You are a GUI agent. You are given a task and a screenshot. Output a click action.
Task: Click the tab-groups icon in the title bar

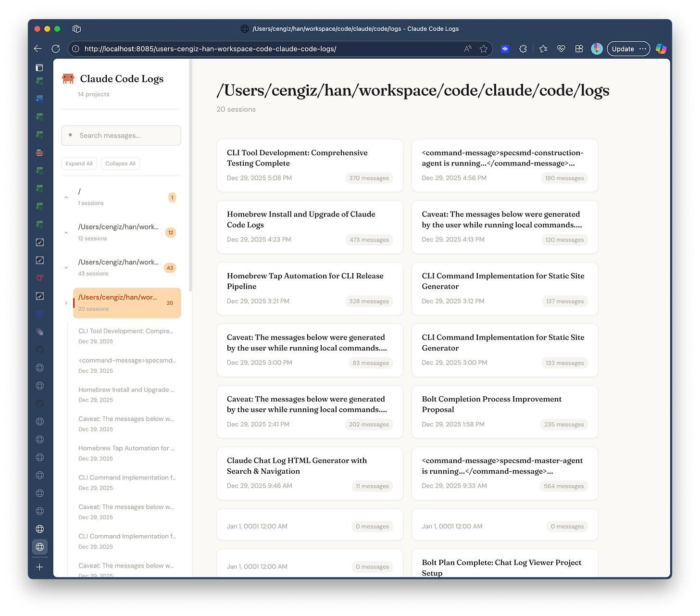[x=76, y=29]
